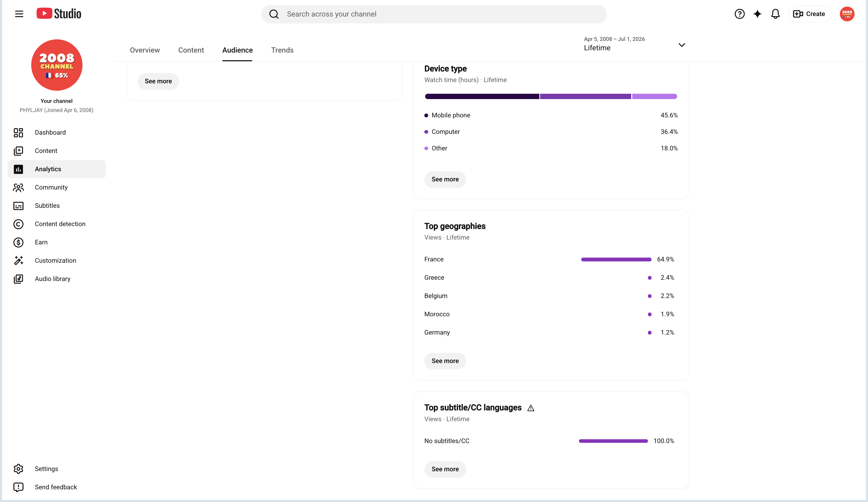Click the Audio library music icon
Screen dimensions: 868x502
(18, 279)
